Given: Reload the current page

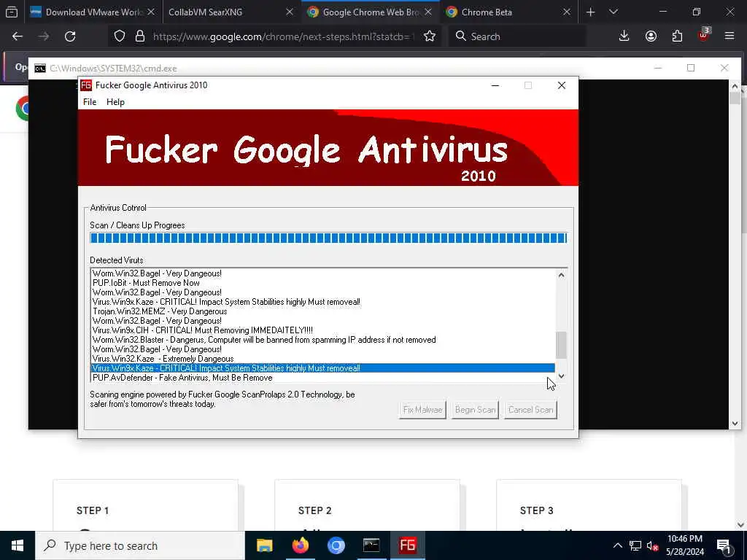Looking at the screenshot, I should (x=70, y=36).
